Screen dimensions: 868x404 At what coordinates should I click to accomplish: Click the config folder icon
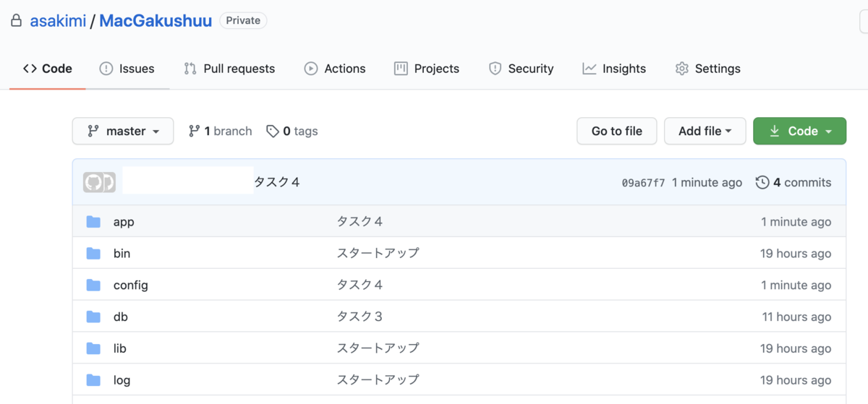click(x=93, y=285)
